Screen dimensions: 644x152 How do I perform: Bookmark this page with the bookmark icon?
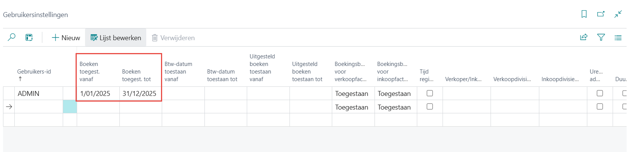click(584, 14)
